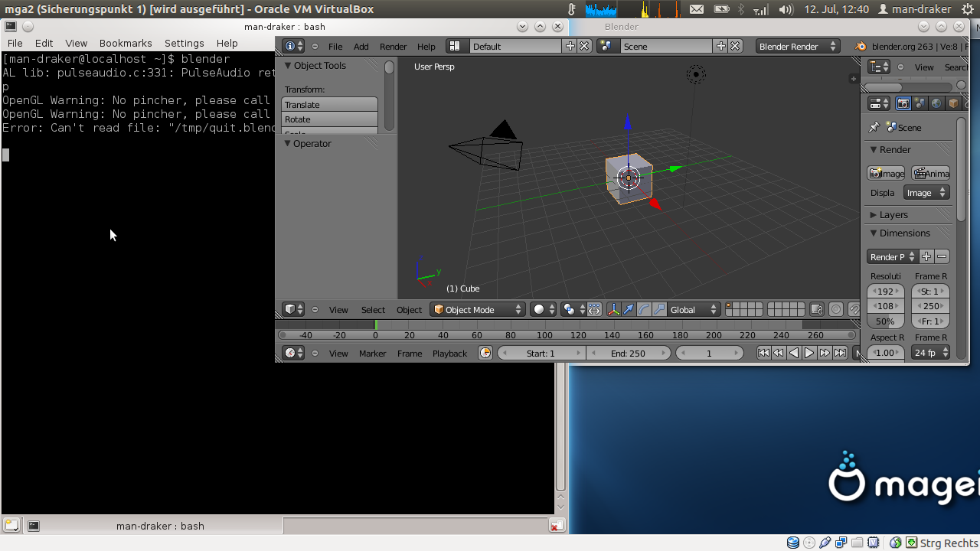The image size is (980, 551).
Task: Open the 24 fps frame rate dropdown
Action: (931, 353)
